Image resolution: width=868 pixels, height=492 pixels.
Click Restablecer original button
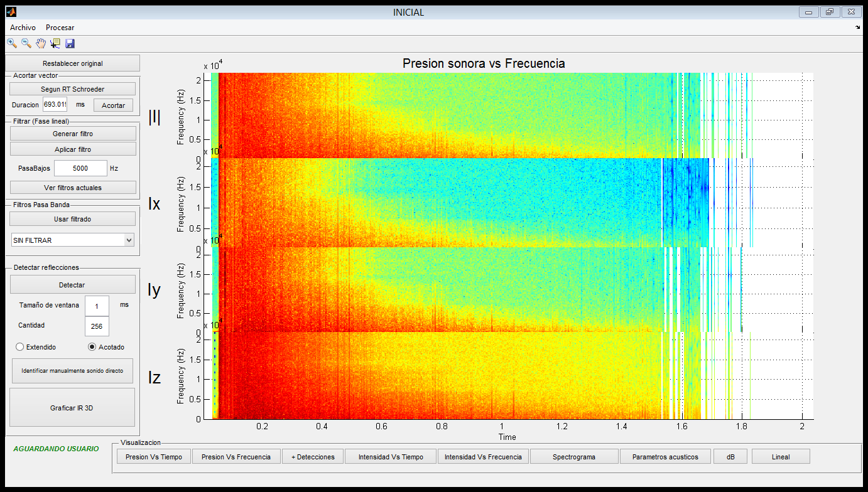(x=73, y=63)
